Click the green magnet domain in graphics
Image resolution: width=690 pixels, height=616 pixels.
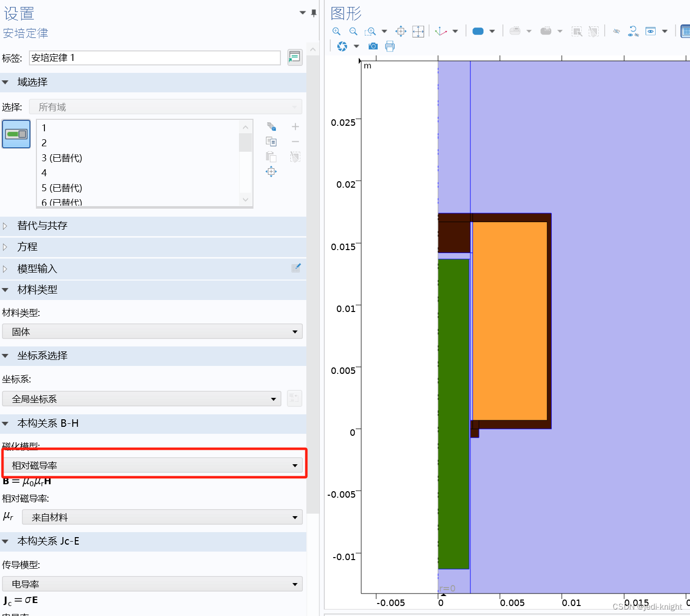pyautogui.click(x=454, y=414)
